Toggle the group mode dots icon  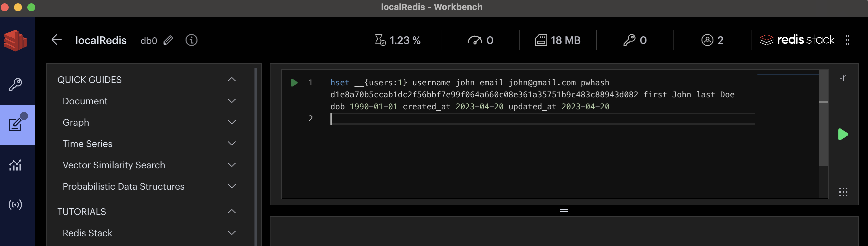[x=843, y=192]
